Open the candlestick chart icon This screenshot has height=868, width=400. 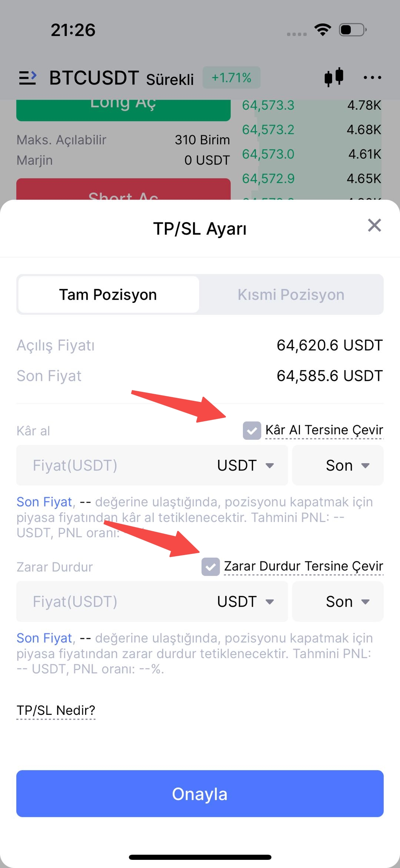(x=334, y=77)
